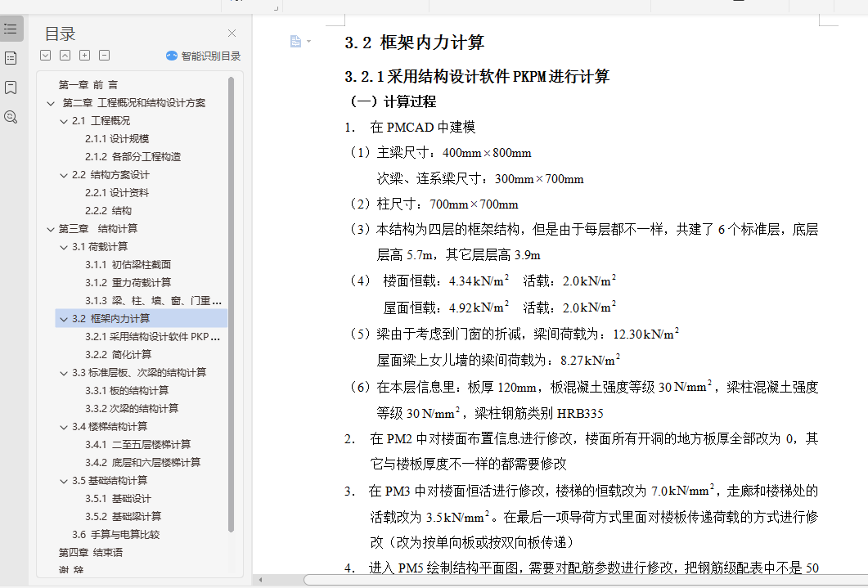Jump to 2.1.1 设计规模
Screen dimensions: 868x588
coord(117,139)
